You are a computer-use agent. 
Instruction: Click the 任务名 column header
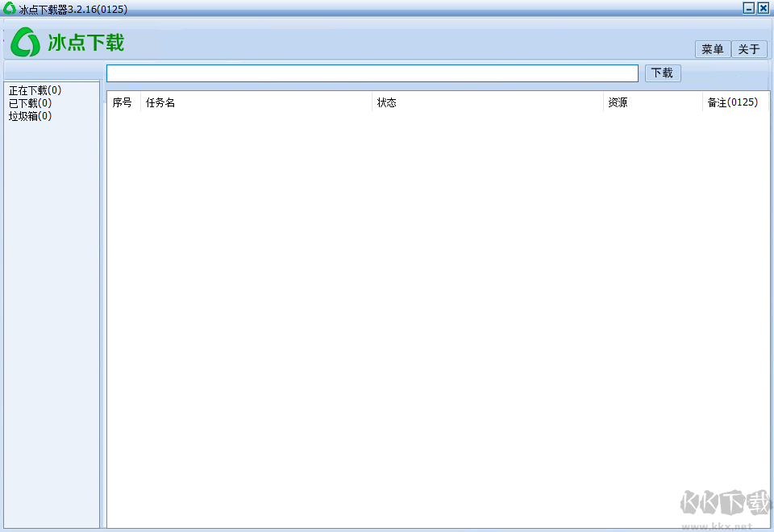click(x=256, y=102)
